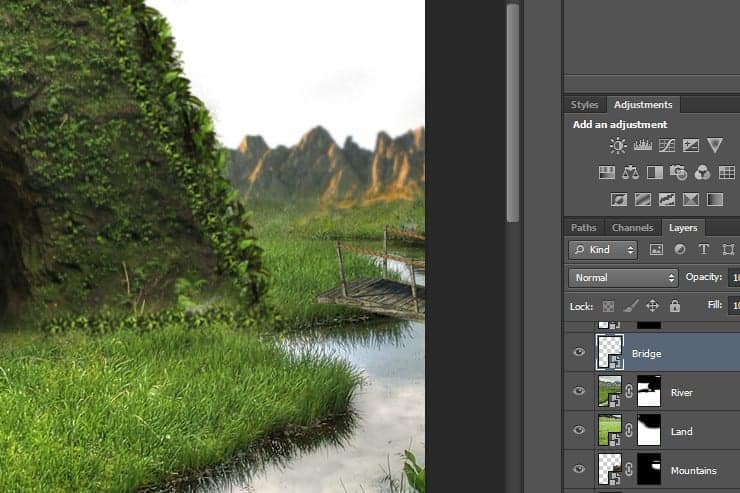This screenshot has height=493, width=740.
Task: Add a Curves adjustment
Action: click(666, 146)
